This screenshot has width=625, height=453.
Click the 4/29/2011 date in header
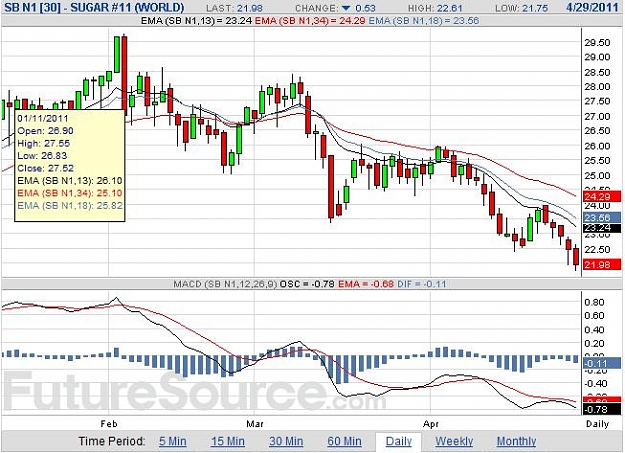(x=592, y=8)
